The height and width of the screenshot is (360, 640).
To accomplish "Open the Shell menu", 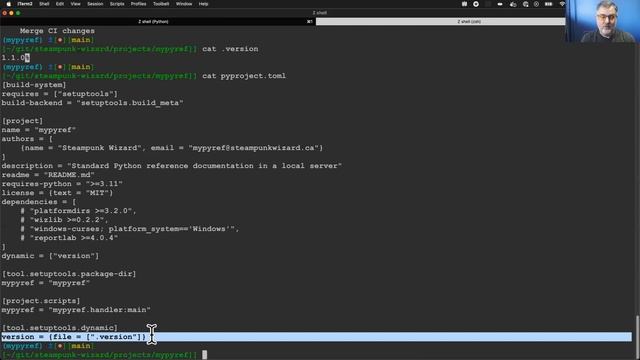I will point(44,4).
